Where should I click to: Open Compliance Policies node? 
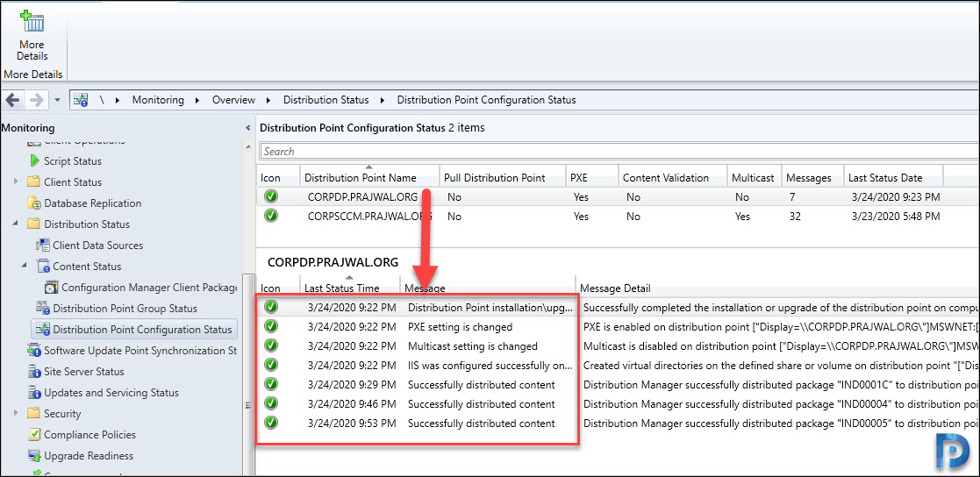pyautogui.click(x=89, y=435)
